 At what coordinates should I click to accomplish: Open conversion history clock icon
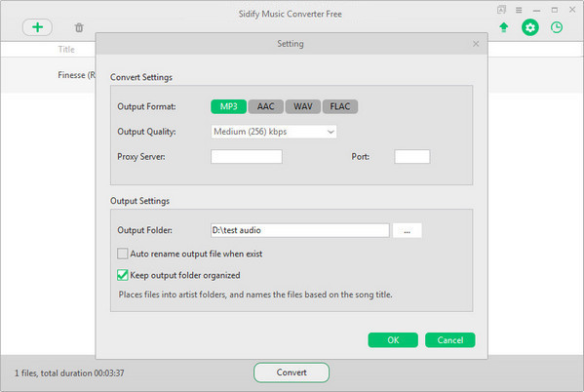coord(557,27)
